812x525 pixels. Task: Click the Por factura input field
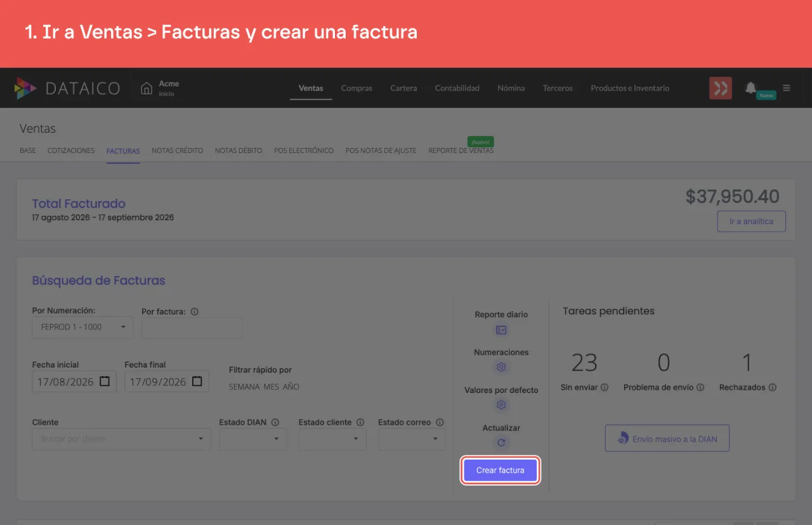[x=192, y=328]
